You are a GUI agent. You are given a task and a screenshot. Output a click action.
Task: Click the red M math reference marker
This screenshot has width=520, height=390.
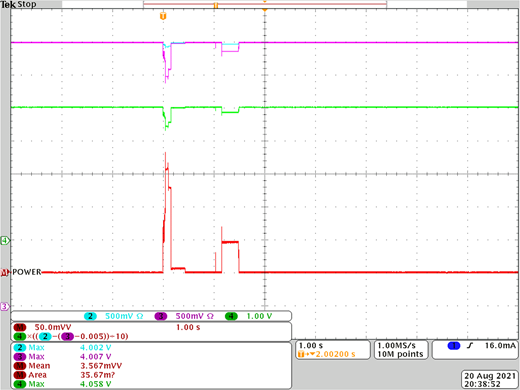[x=5, y=273]
